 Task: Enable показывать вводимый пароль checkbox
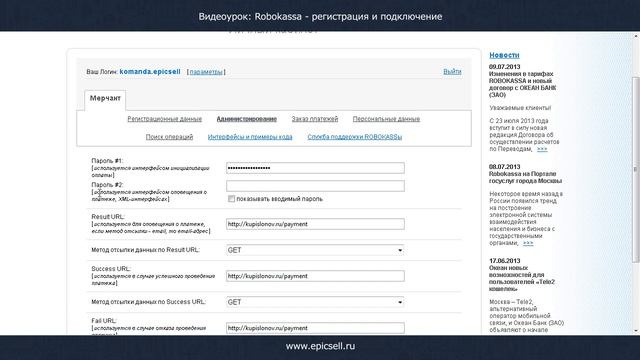point(231,199)
